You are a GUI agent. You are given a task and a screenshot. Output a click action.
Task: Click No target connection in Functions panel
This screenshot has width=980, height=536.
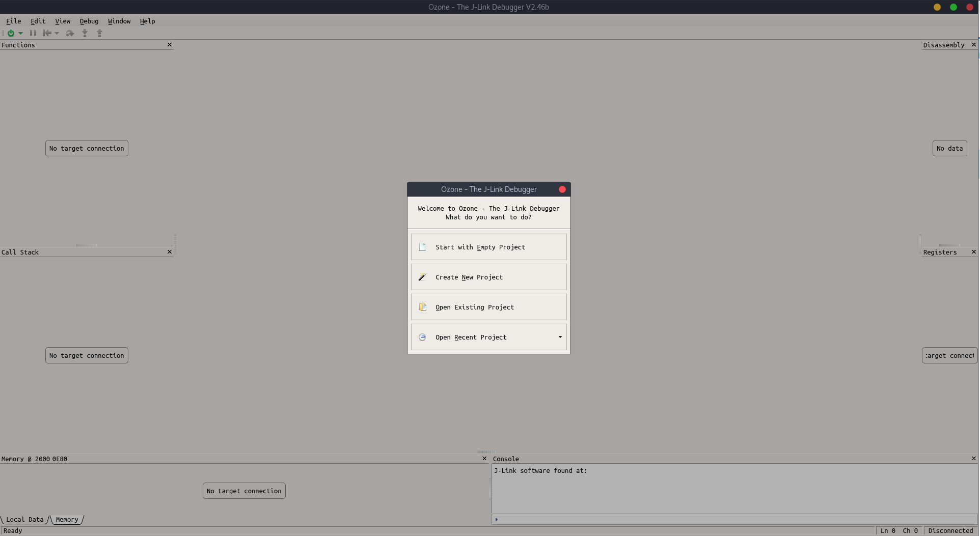87,148
